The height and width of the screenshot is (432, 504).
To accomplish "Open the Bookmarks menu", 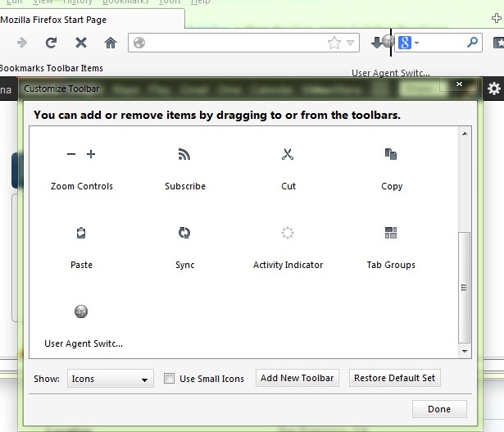I will (125, 2).
